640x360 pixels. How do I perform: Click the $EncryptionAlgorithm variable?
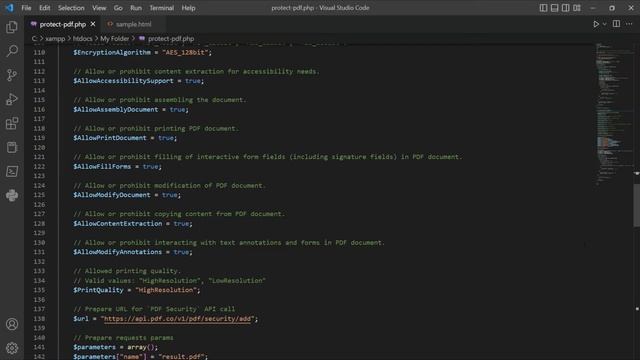point(112,52)
